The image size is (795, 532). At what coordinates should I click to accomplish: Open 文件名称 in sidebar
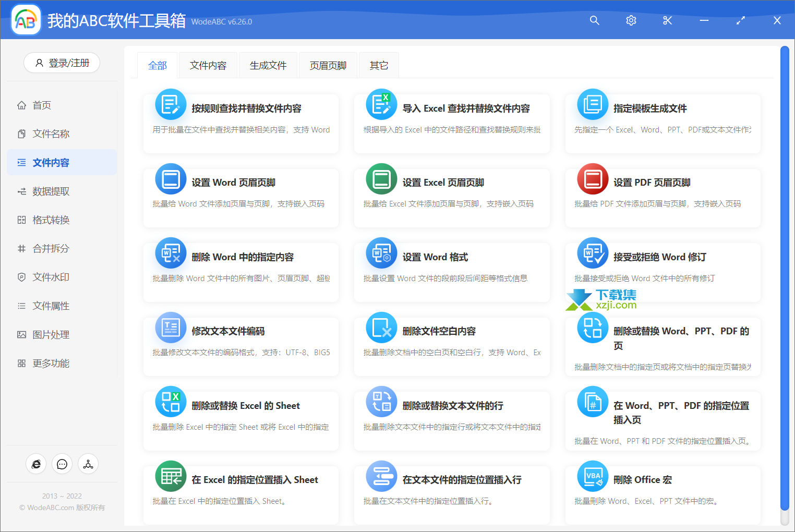pos(62,134)
